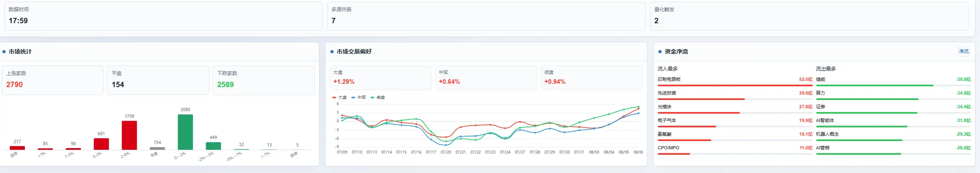
Task: Select the 数据时间 17:59 card
Action: pyautogui.click(x=163, y=16)
